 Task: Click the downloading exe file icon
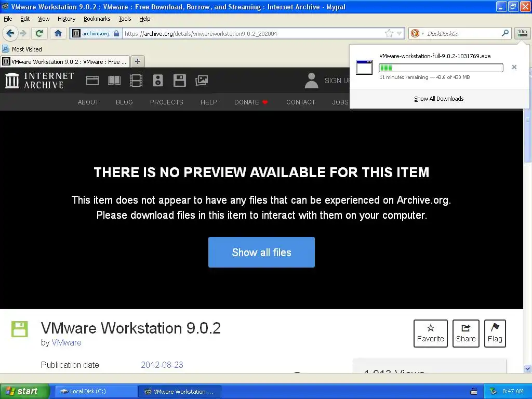364,67
